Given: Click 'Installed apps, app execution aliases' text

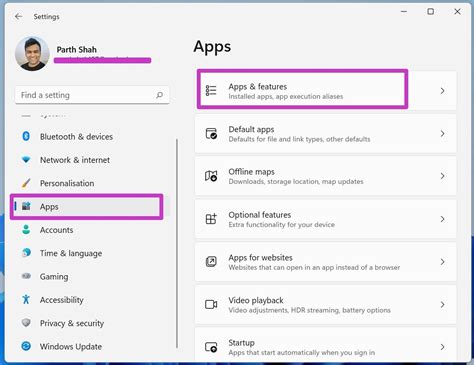Looking at the screenshot, I should tap(286, 96).
